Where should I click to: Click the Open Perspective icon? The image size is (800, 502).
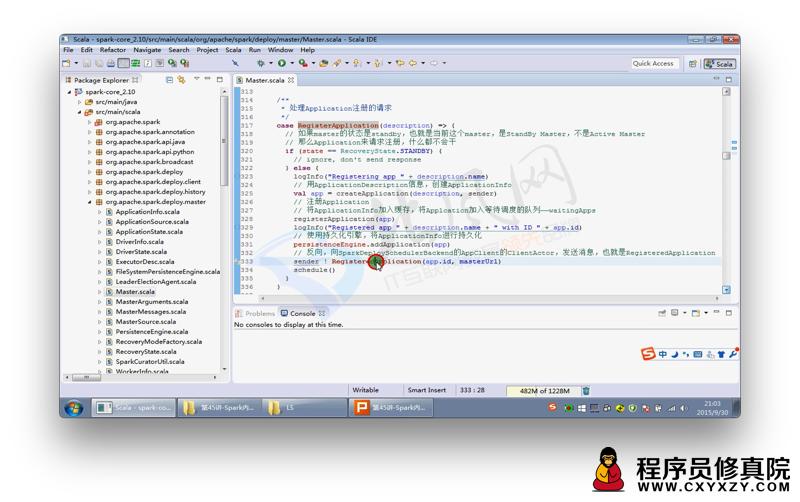(x=692, y=64)
